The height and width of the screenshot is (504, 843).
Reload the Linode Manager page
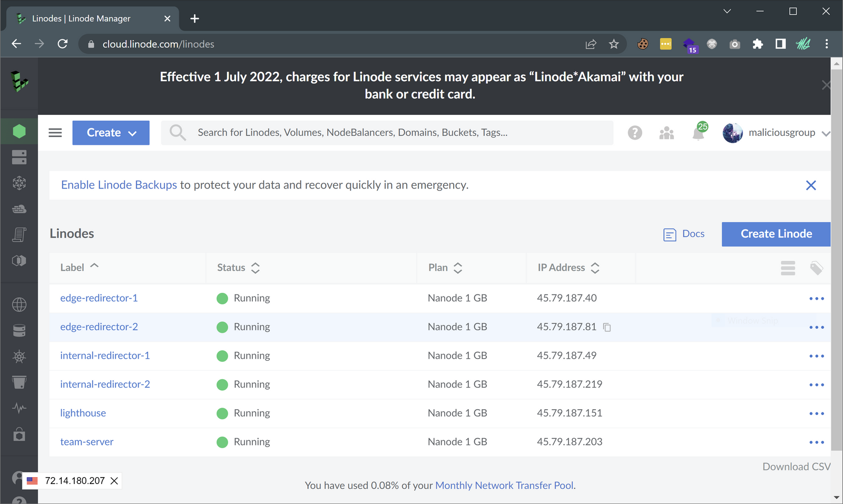click(x=63, y=44)
